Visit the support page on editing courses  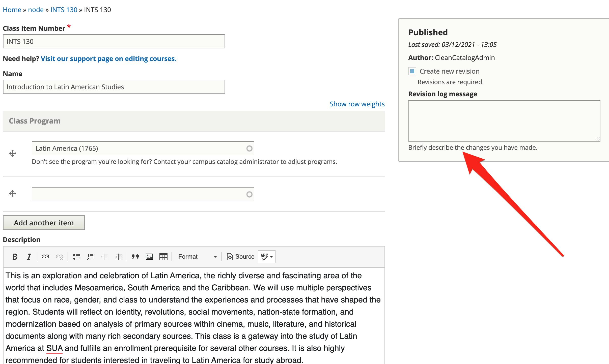[108, 59]
